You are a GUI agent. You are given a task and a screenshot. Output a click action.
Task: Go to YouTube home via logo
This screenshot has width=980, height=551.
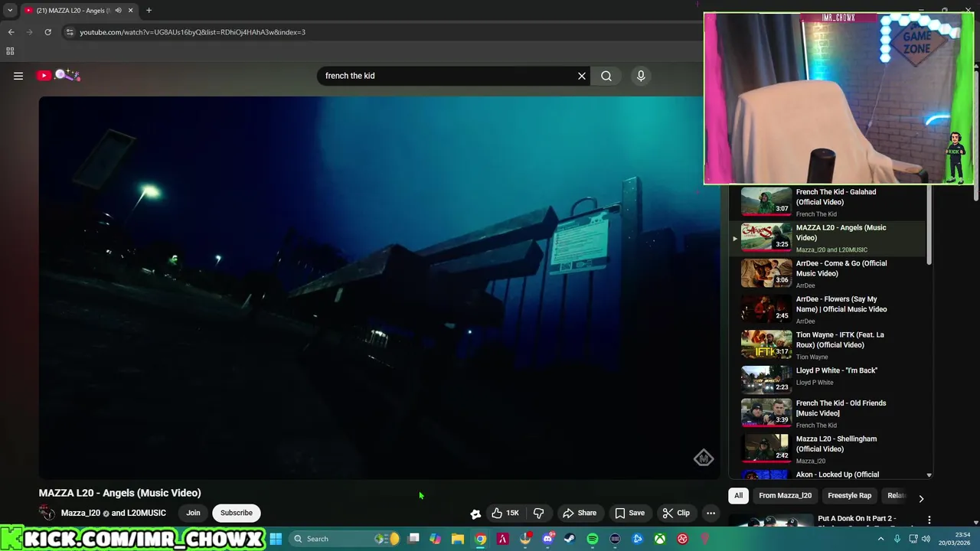(58, 75)
